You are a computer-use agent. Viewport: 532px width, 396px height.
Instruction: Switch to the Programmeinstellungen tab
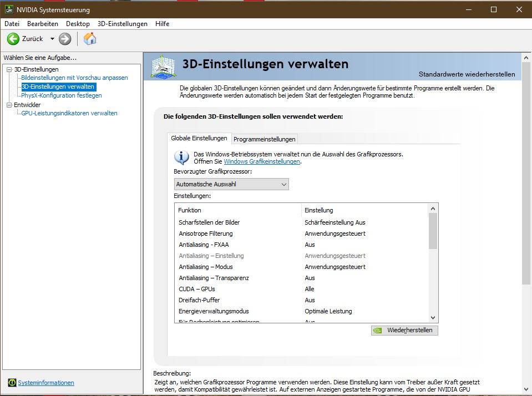(264, 139)
